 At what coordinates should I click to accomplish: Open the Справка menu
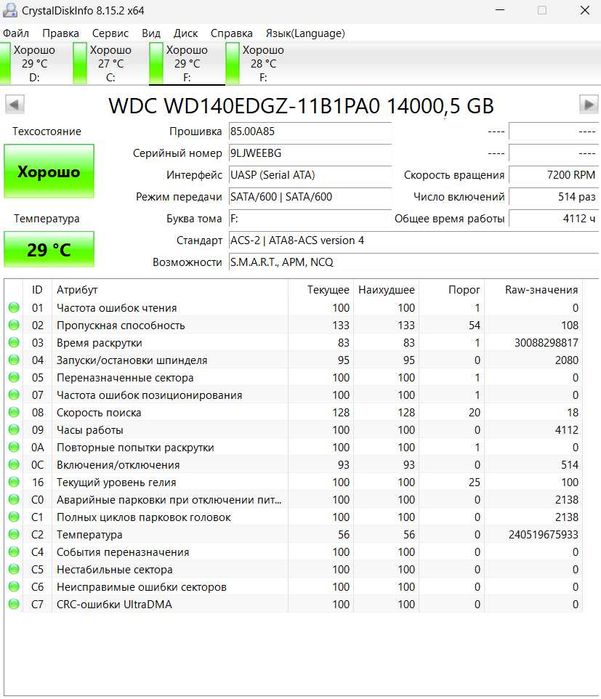click(x=231, y=33)
